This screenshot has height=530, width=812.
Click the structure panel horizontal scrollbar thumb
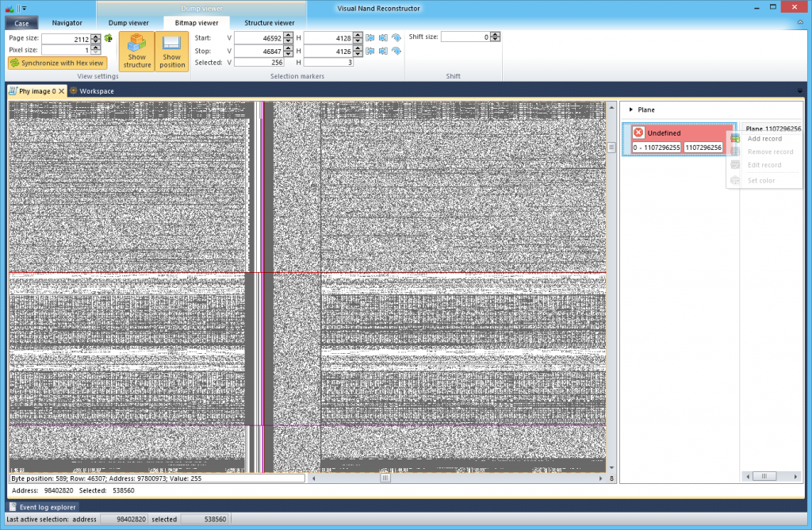pyautogui.click(x=764, y=476)
